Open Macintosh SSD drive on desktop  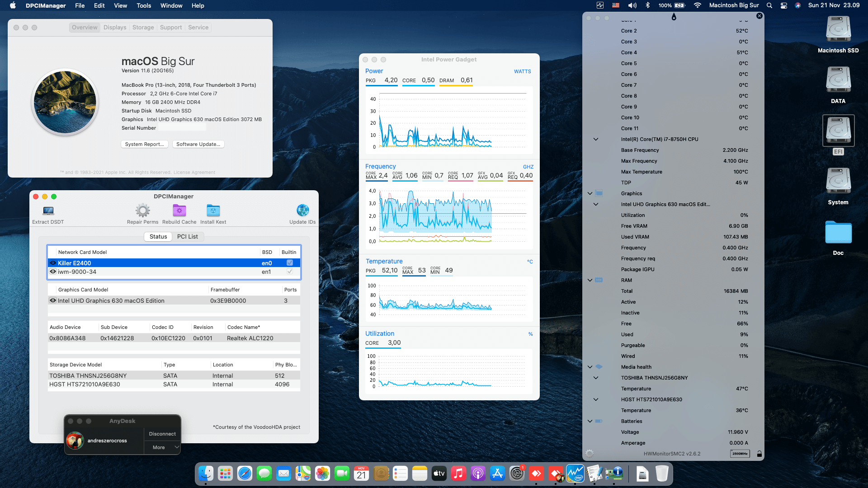pos(838,35)
